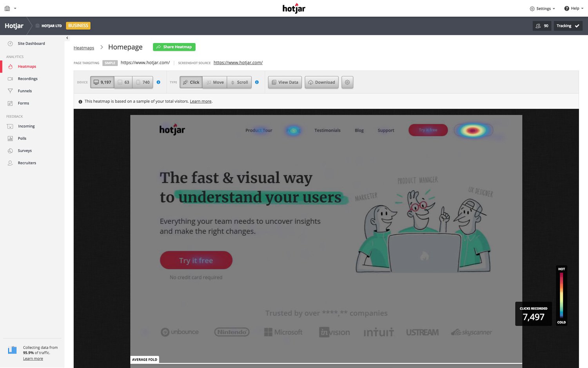Expand the Help dropdown menu

[573, 9]
